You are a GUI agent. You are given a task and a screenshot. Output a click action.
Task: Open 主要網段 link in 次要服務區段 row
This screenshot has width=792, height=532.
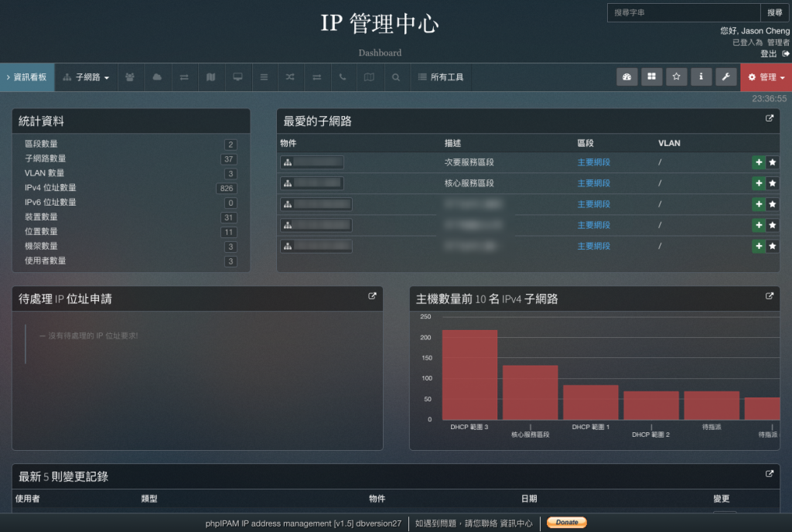click(x=593, y=162)
